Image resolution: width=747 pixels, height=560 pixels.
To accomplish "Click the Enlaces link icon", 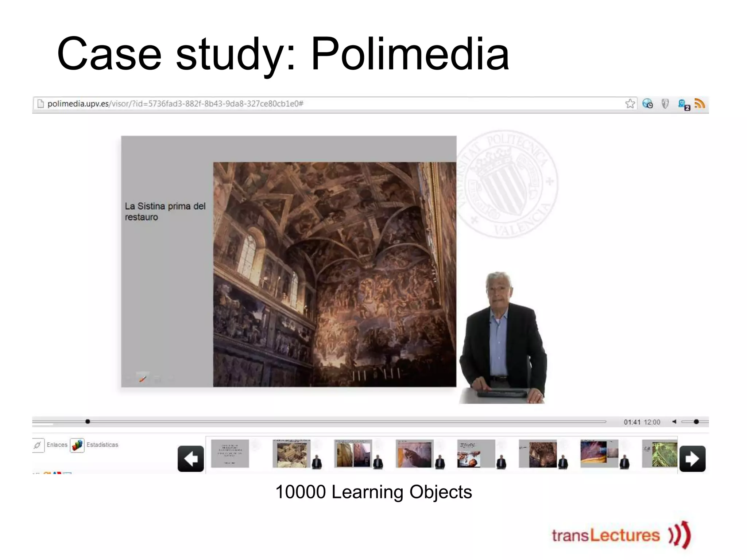I will [38, 445].
